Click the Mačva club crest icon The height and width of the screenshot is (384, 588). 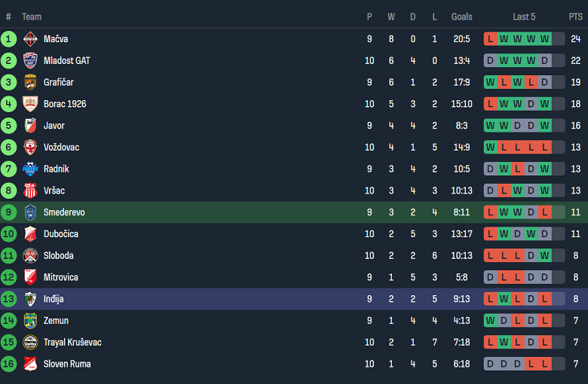30,39
